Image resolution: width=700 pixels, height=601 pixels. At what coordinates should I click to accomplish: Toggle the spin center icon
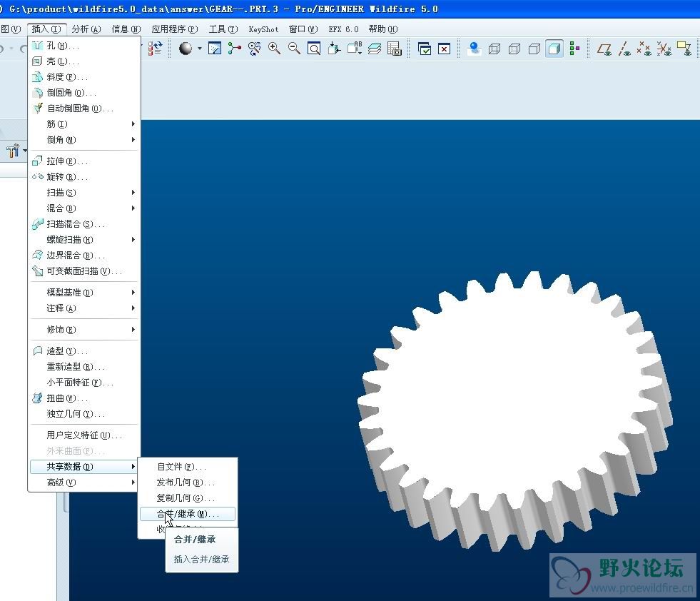point(234,49)
